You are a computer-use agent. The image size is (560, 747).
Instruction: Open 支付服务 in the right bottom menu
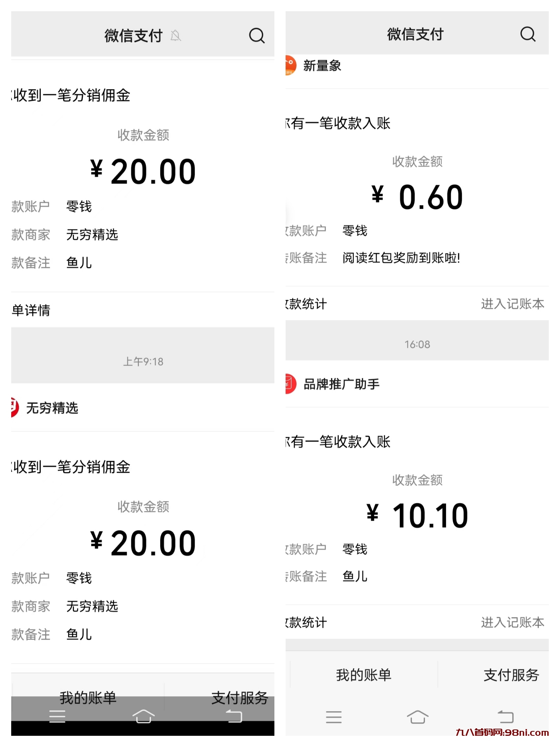pos(511,675)
